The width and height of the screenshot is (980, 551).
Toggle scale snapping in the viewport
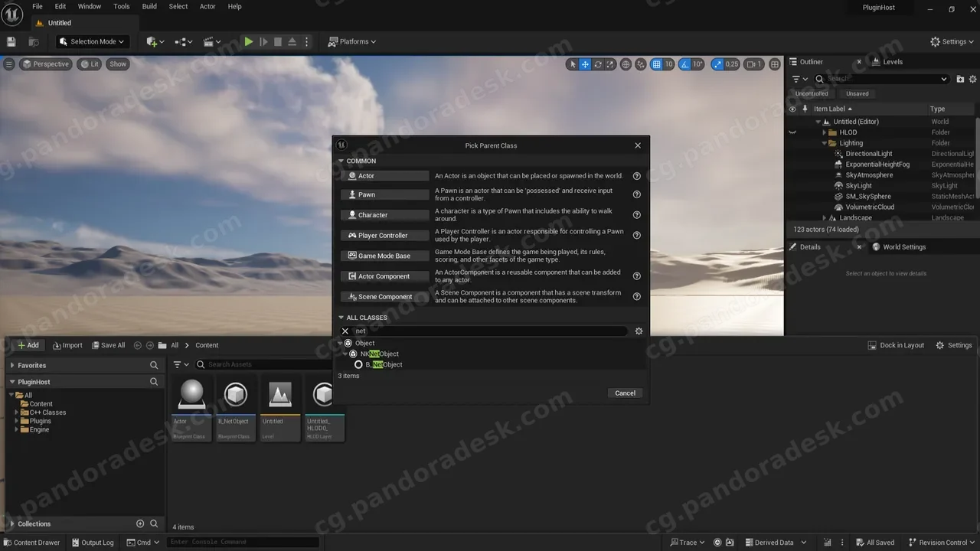point(716,64)
